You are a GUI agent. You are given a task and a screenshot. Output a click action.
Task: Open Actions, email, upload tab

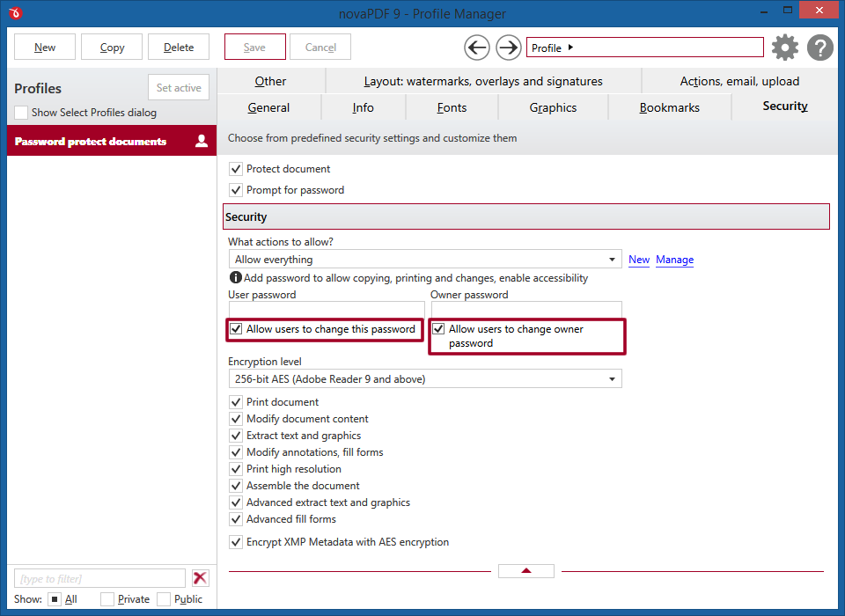(739, 81)
